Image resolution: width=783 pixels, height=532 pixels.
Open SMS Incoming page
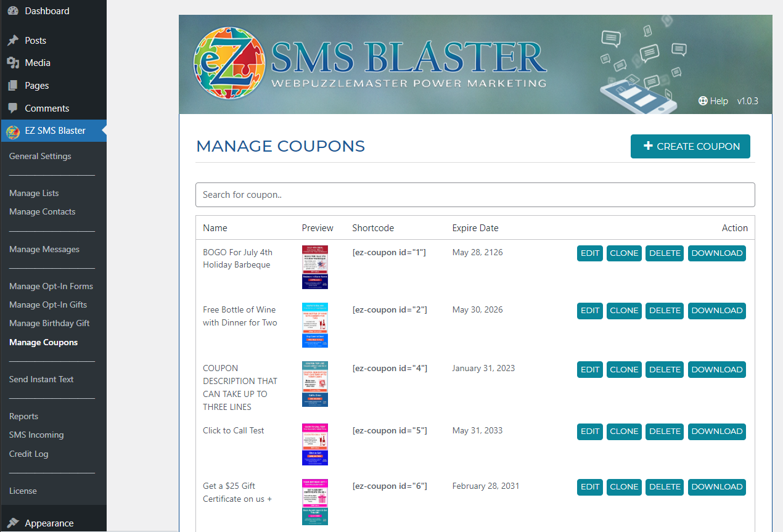click(36, 435)
